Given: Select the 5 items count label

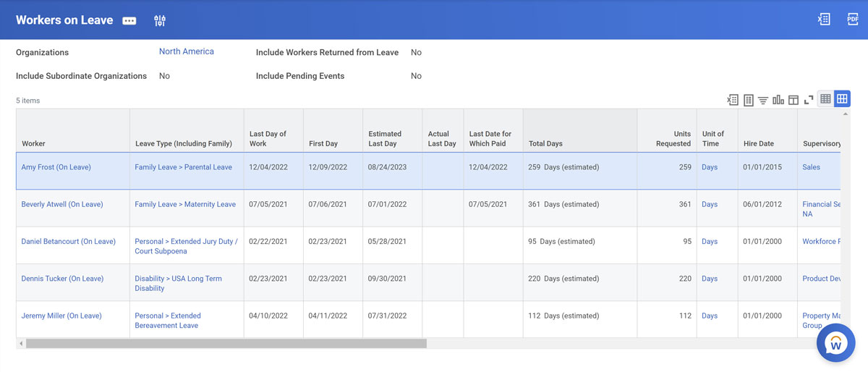Looking at the screenshot, I should 28,101.
